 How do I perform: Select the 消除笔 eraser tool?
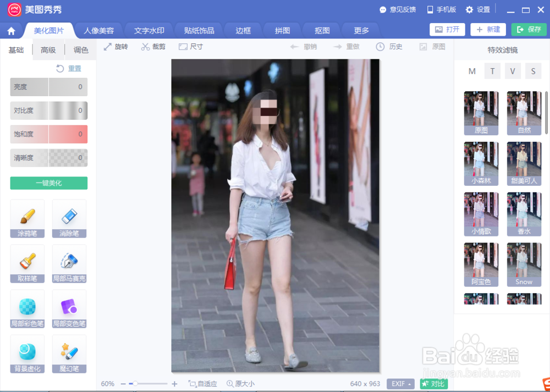(x=69, y=219)
